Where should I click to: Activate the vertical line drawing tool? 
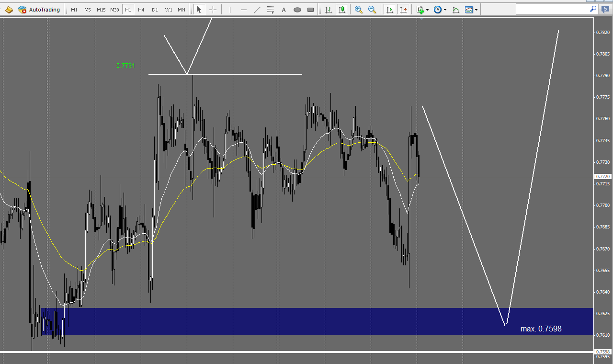pos(230,9)
